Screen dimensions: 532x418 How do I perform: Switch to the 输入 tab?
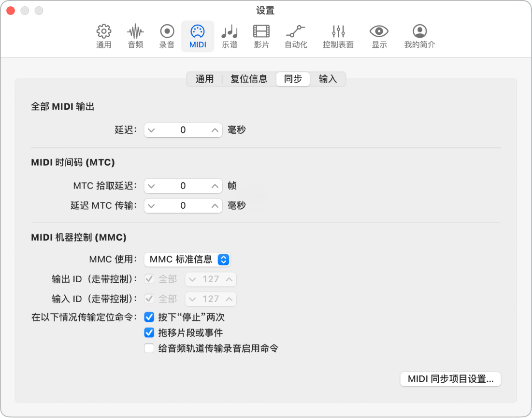point(328,79)
